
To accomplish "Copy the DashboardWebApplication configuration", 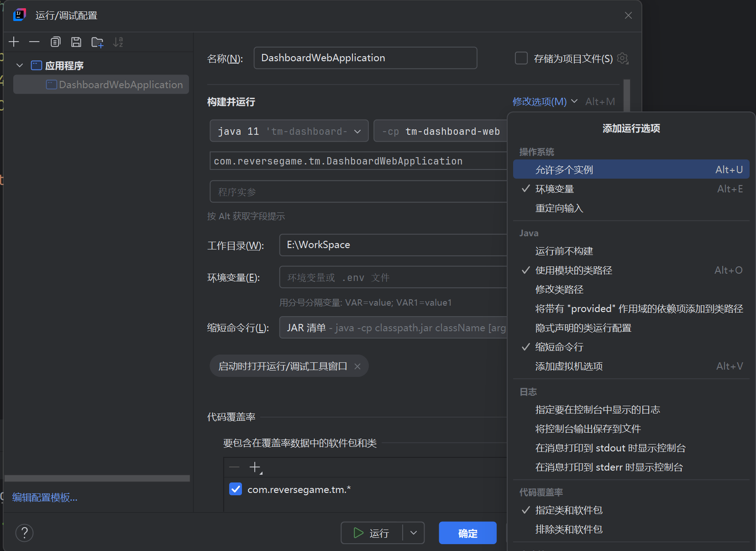I will coord(55,42).
